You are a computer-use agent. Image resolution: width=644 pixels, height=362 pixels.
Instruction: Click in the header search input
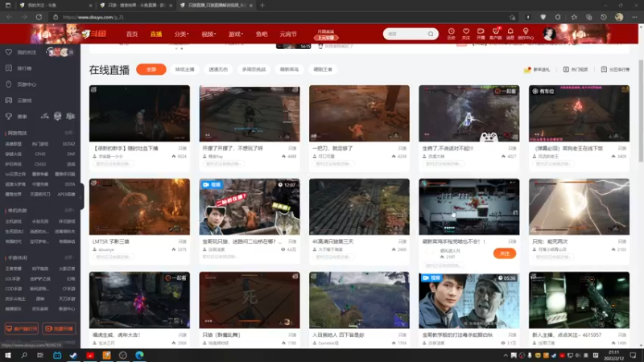point(406,34)
